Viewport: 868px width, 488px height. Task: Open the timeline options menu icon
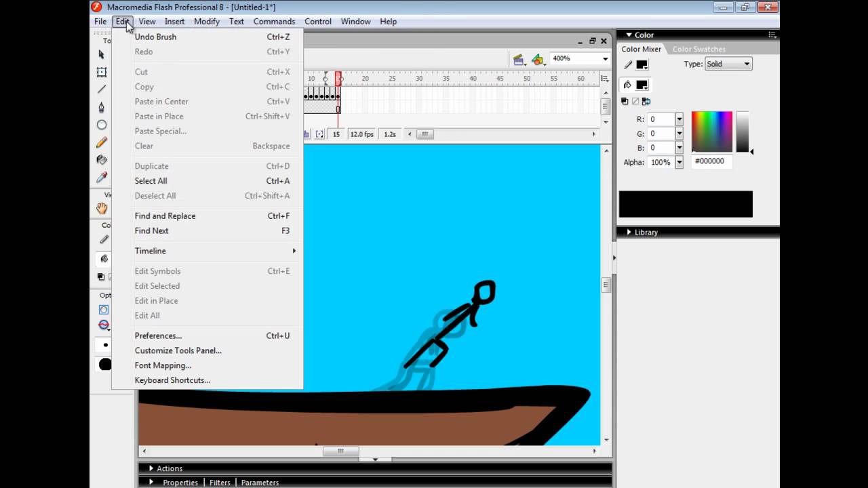605,79
